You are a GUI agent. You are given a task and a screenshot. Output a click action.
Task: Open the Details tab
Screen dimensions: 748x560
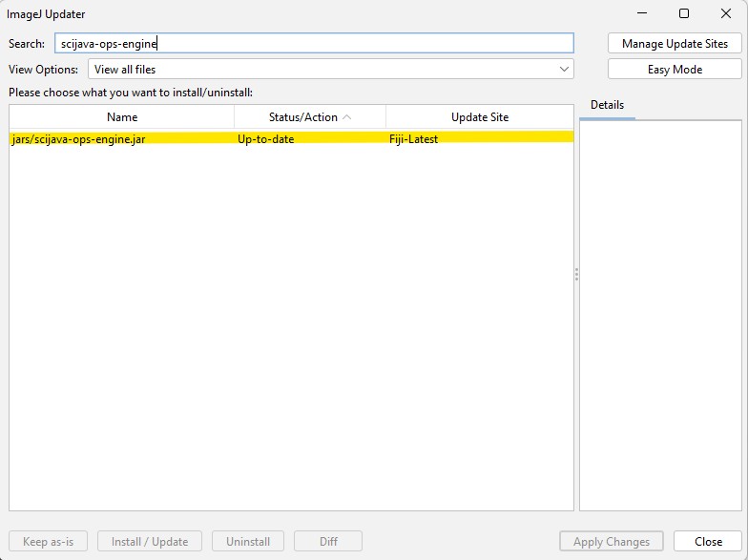point(607,105)
